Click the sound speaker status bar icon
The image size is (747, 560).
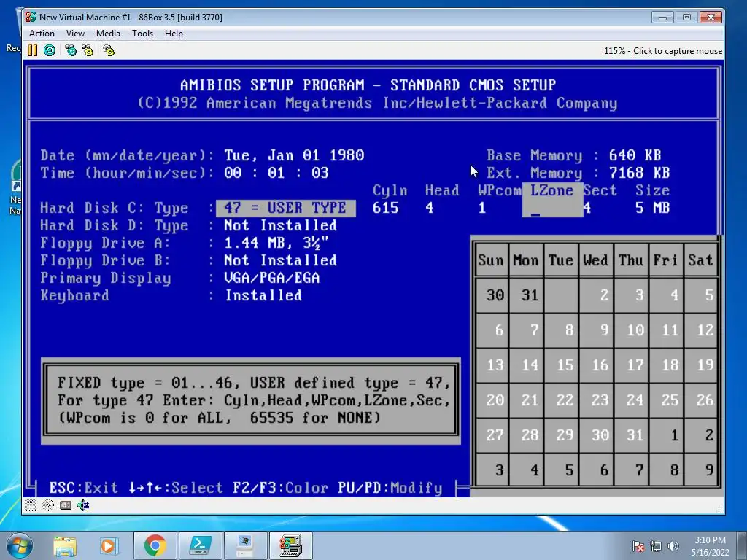[x=83, y=506]
